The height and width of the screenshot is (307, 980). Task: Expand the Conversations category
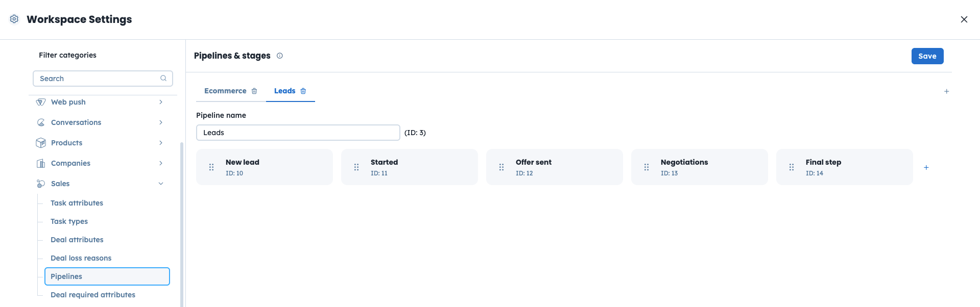[161, 122]
